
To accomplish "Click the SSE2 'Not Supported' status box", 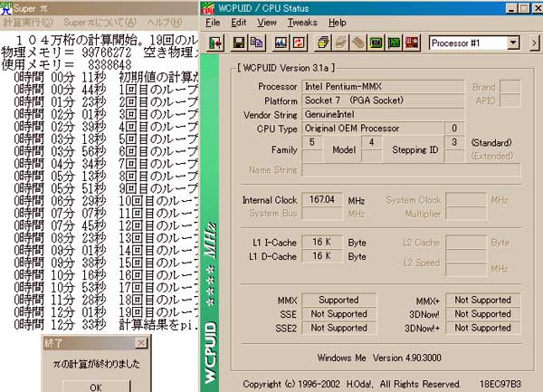I will tap(338, 328).
